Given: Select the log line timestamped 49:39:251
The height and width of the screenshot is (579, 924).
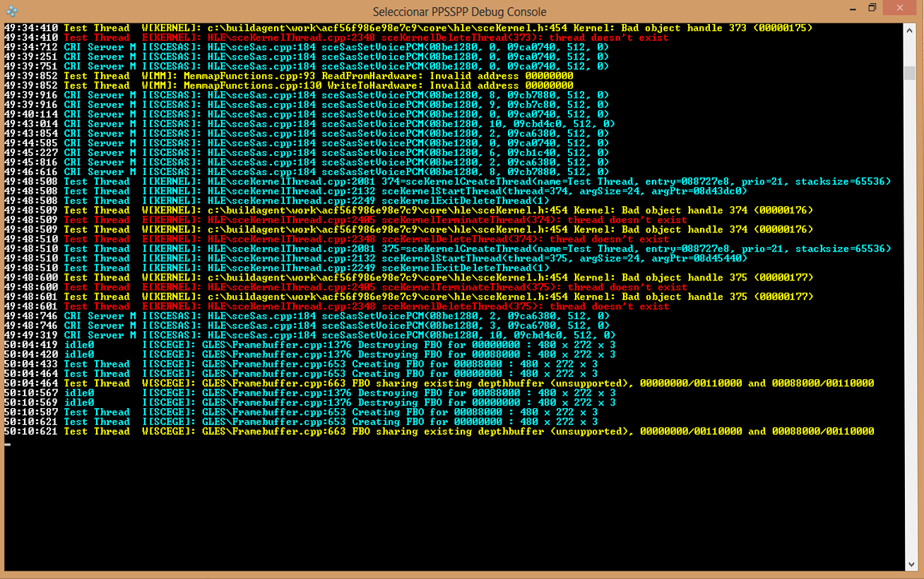Looking at the screenshot, I should pyautogui.click(x=306, y=57).
